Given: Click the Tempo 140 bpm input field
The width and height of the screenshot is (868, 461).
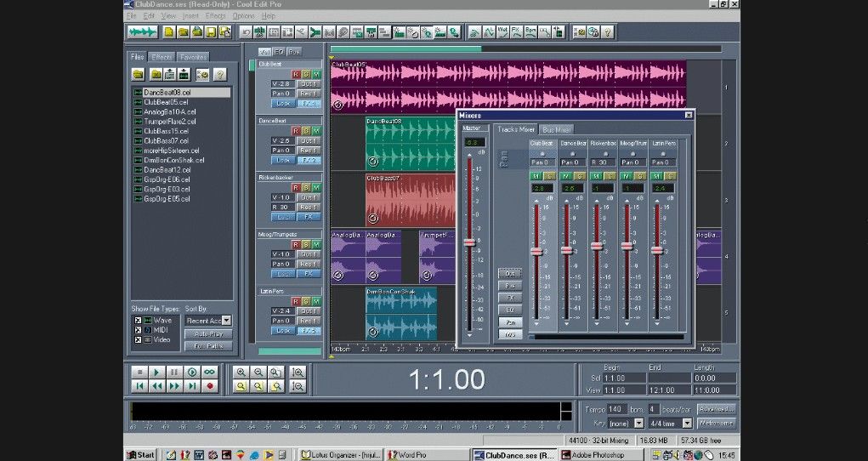Looking at the screenshot, I should [x=617, y=409].
